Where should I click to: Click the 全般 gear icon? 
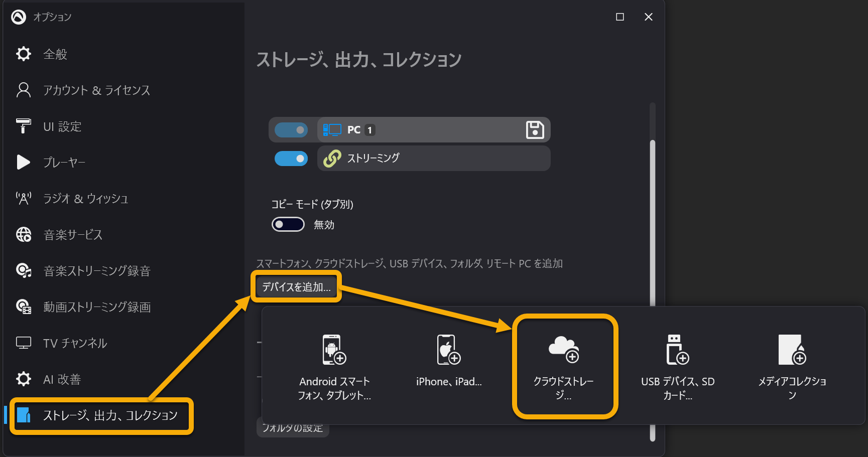pos(24,54)
